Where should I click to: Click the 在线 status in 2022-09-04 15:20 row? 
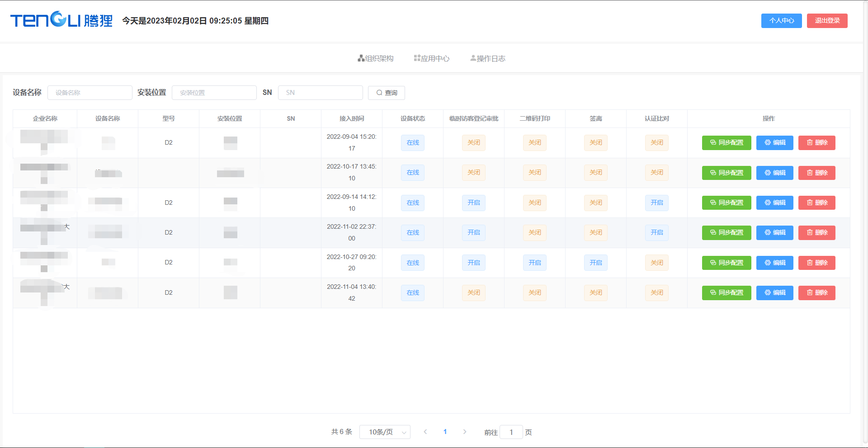413,142
